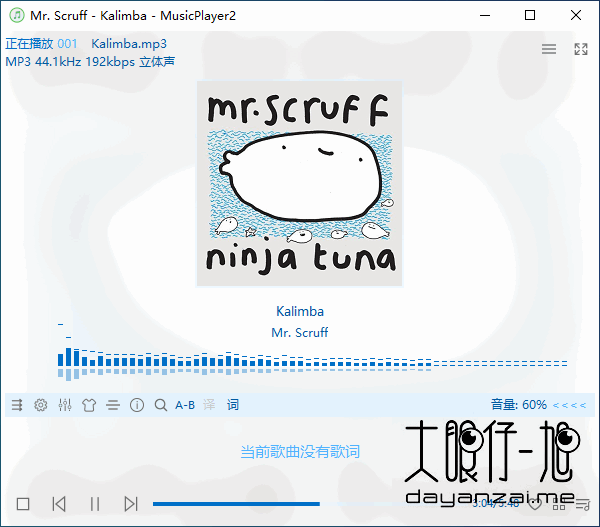
Task: Open the equalizer sound effects icon
Action: pyautogui.click(x=65, y=405)
